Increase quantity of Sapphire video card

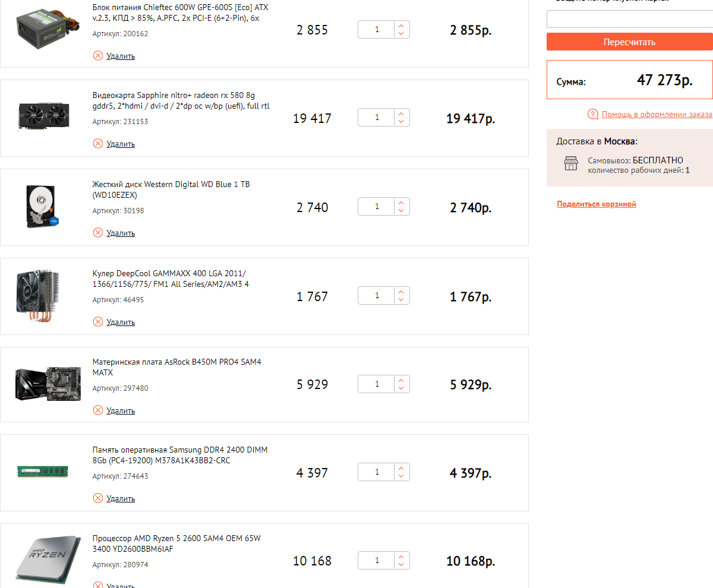click(x=401, y=114)
